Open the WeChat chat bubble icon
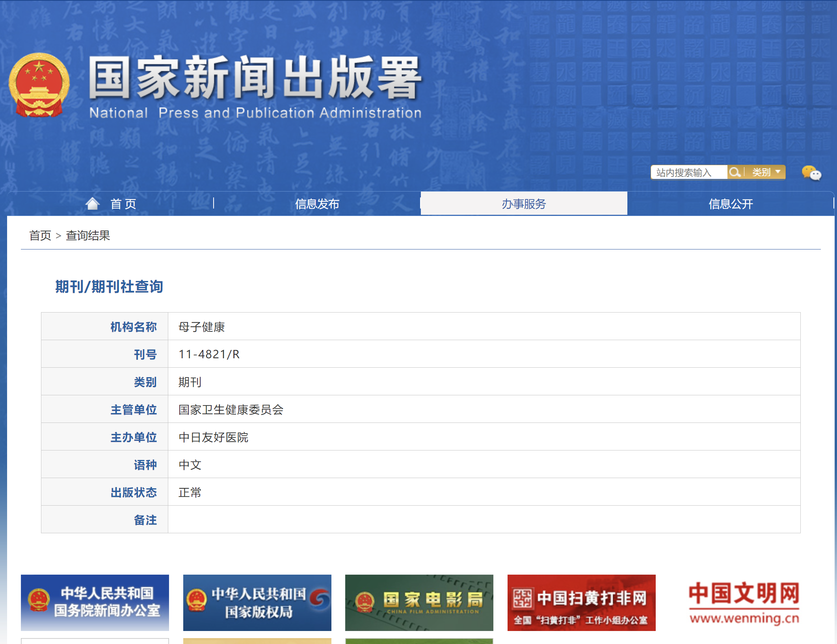 coord(811,173)
